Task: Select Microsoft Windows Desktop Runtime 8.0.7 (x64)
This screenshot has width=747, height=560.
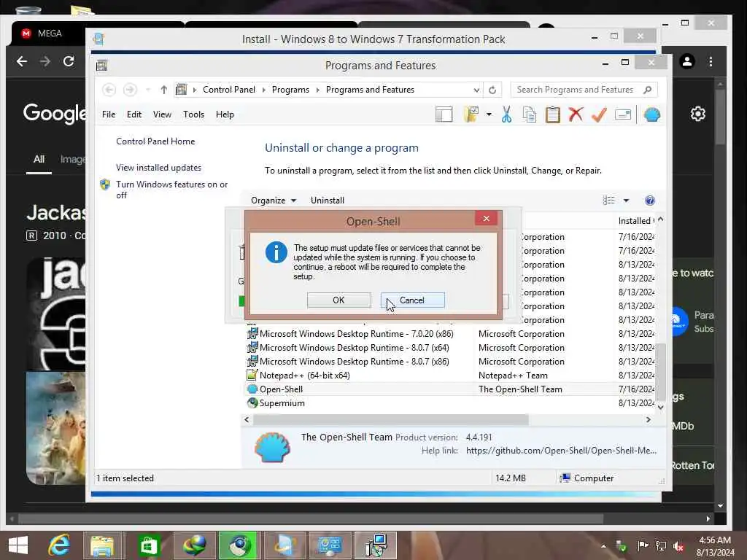Action: [451, 348]
